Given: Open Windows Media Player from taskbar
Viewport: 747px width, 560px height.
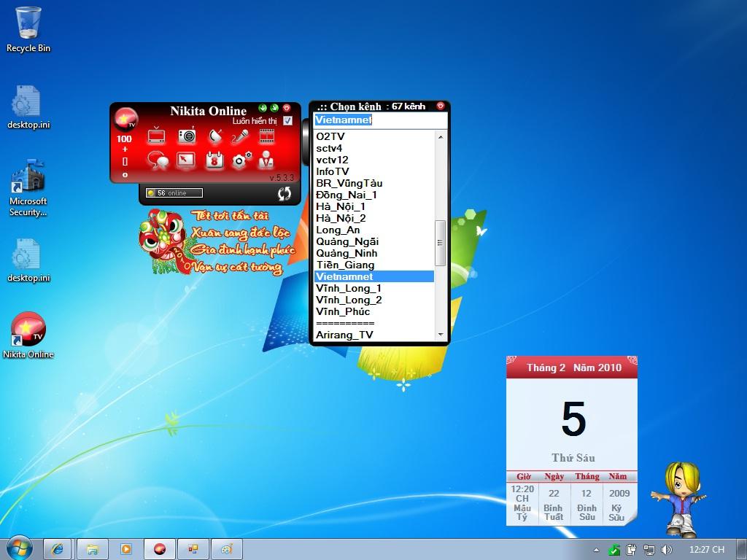Looking at the screenshot, I should click(x=126, y=550).
